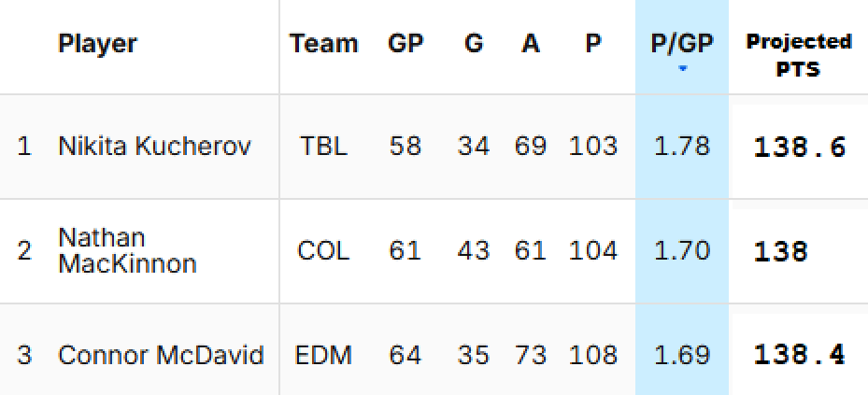The image size is (868, 395).
Task: Click the TBL team abbreviation
Action: tap(323, 147)
